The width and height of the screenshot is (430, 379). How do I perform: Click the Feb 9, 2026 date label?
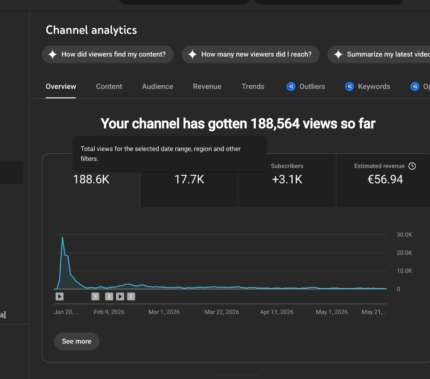point(109,312)
